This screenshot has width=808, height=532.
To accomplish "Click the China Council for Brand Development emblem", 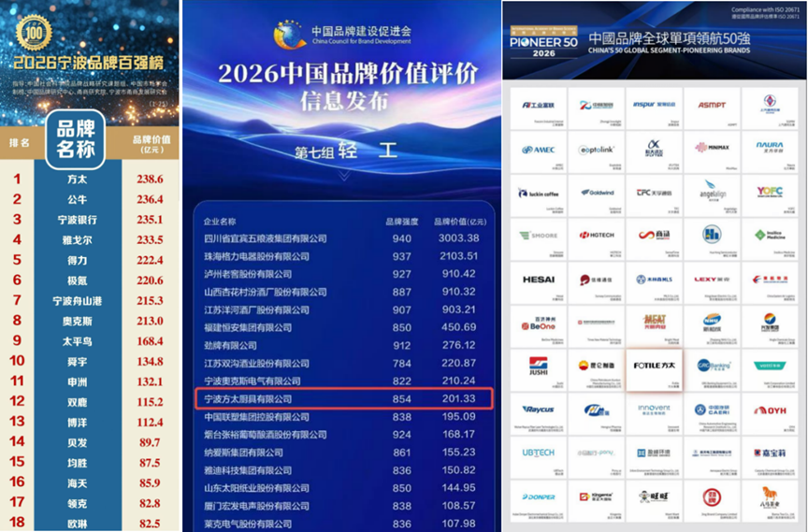I will pos(289,34).
